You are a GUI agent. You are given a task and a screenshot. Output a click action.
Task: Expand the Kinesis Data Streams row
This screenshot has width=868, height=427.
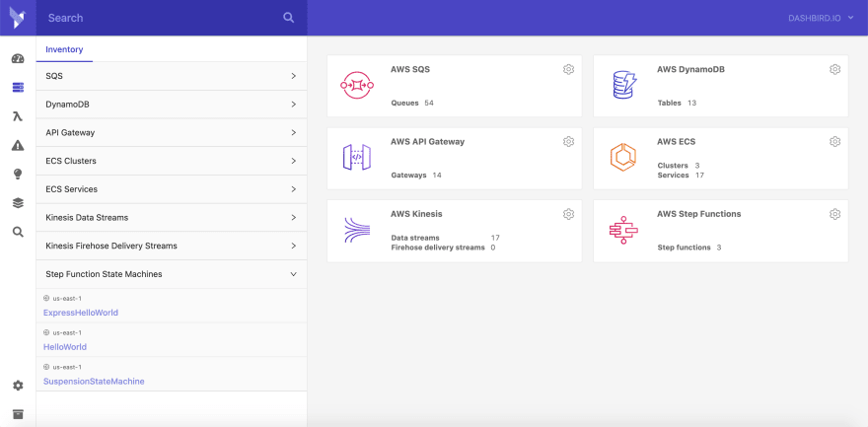coord(172,217)
